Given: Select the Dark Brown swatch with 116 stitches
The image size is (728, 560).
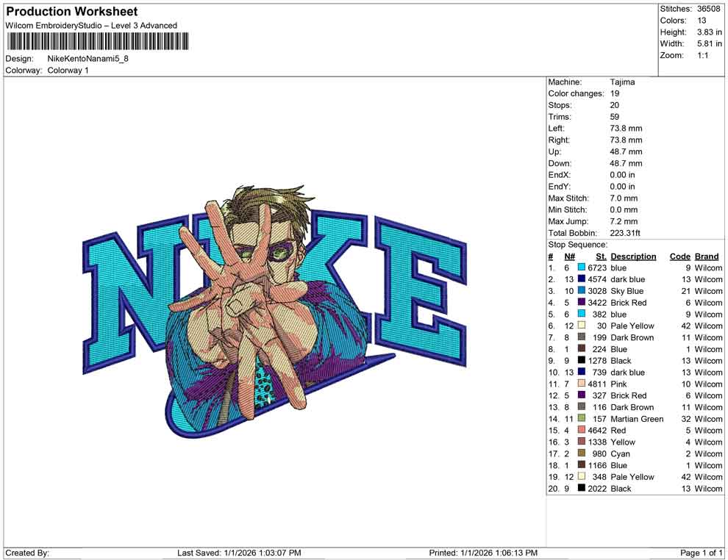Looking at the screenshot, I should pos(581,407).
